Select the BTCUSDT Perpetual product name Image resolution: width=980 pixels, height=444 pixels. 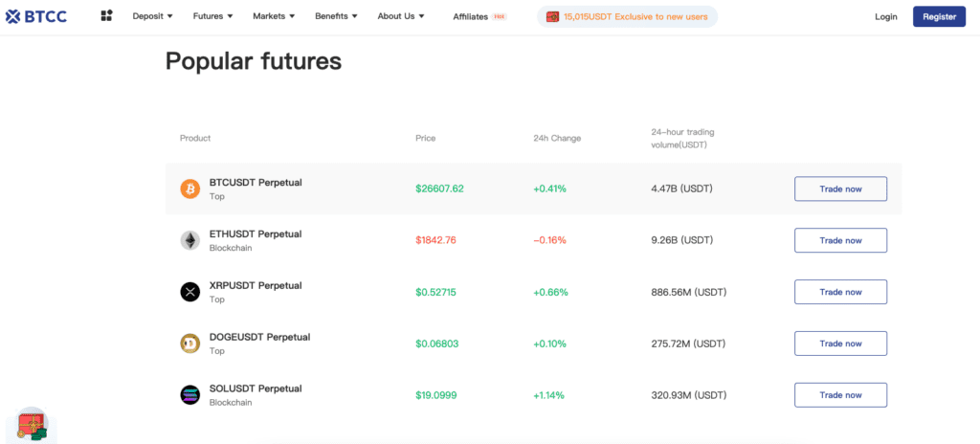(x=256, y=183)
